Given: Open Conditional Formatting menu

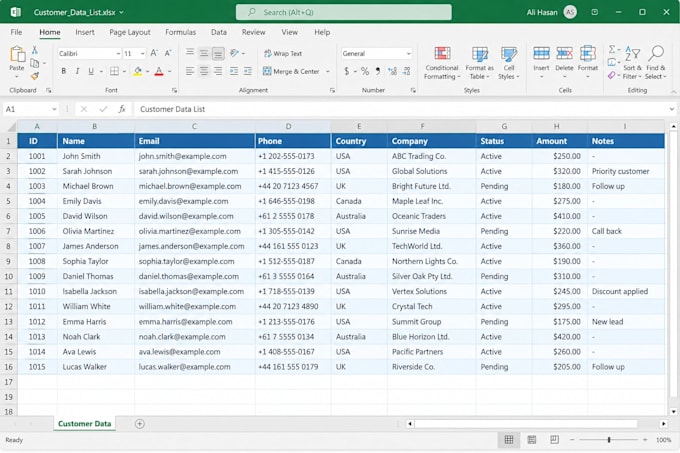Looking at the screenshot, I should (x=442, y=63).
